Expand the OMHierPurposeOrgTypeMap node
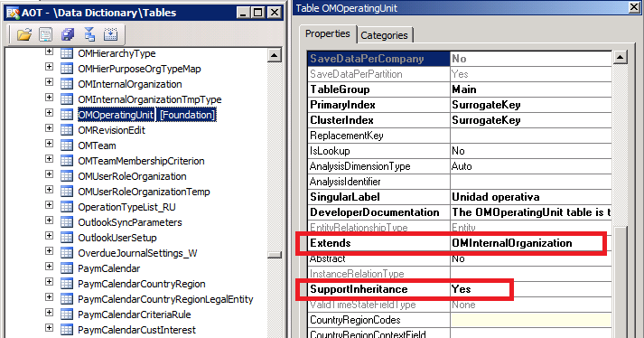Screen dimensions: 644x338 tap(50, 67)
